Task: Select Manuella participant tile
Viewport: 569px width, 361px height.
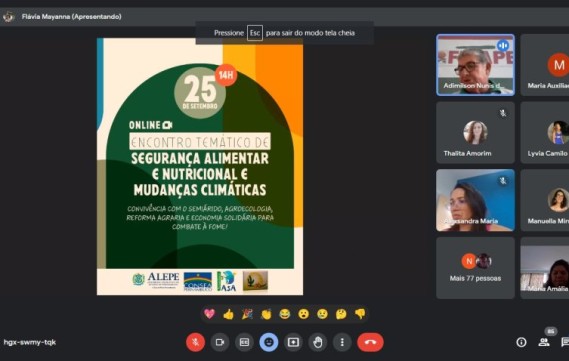Action: pos(545,200)
